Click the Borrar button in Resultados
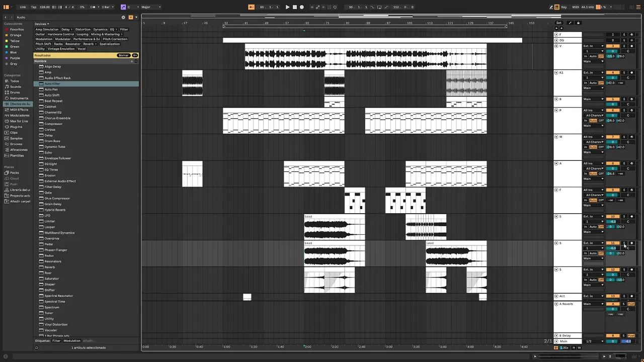Screen dimensions: 644x362 124,55
